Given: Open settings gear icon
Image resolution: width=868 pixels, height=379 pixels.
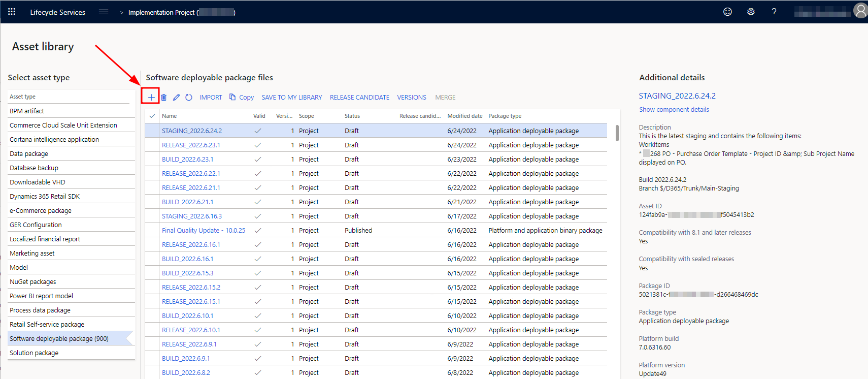Looking at the screenshot, I should point(751,12).
